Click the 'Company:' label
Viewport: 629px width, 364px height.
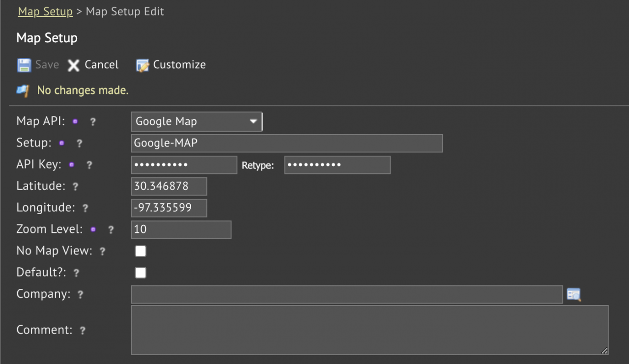click(x=44, y=294)
